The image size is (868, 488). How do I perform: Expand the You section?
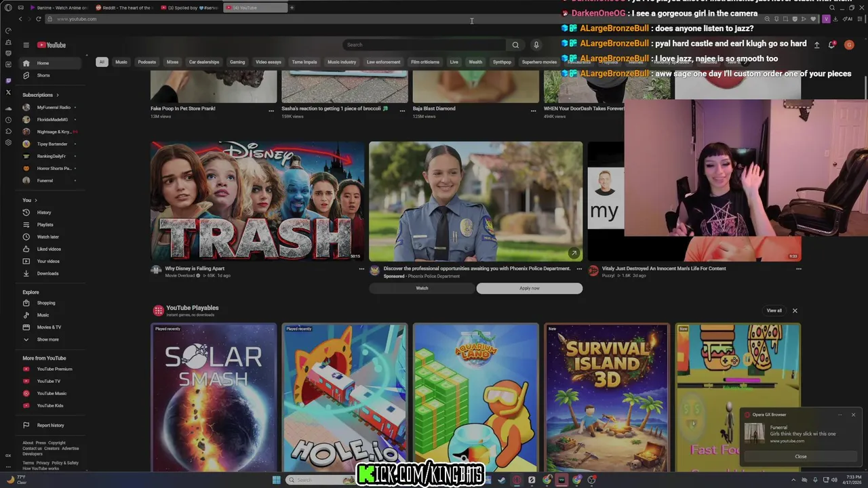tap(30, 200)
